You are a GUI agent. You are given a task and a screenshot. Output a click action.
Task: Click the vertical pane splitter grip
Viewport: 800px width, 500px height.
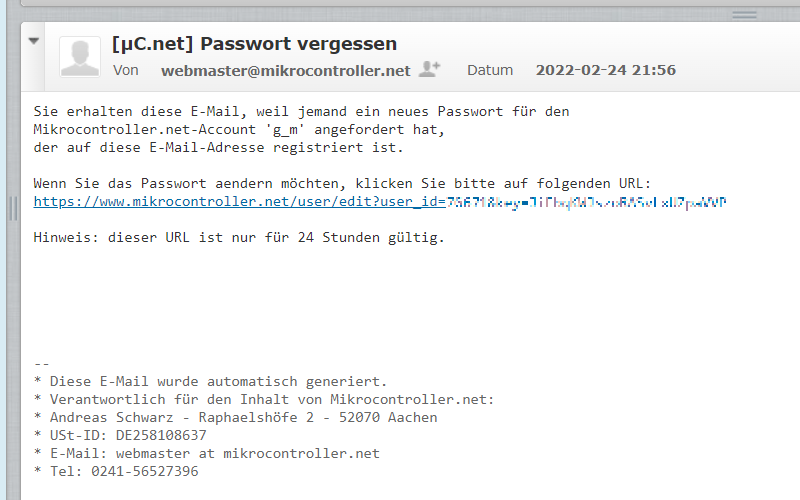click(13, 208)
